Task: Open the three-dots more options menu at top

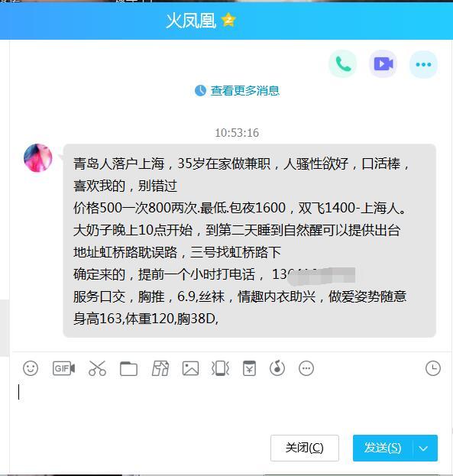Action: (x=423, y=64)
